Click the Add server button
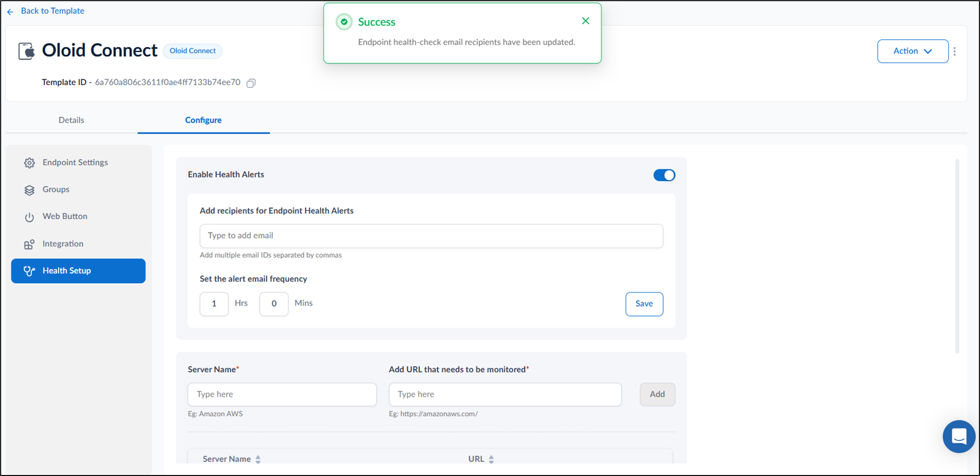 coord(657,394)
